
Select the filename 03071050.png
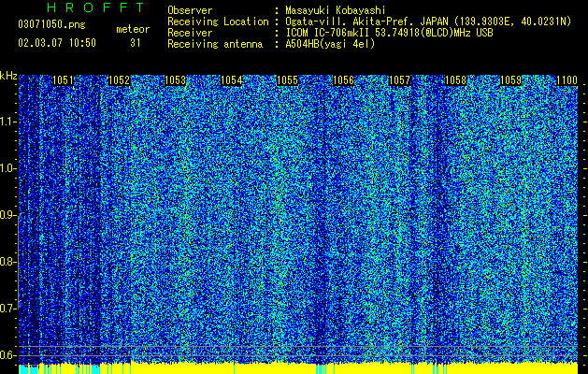pyautogui.click(x=51, y=24)
